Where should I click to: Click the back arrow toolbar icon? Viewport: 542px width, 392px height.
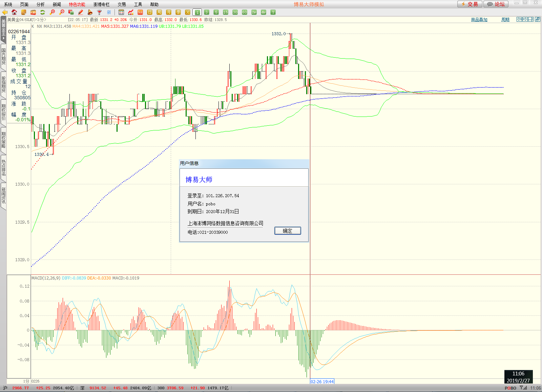click(5, 12)
